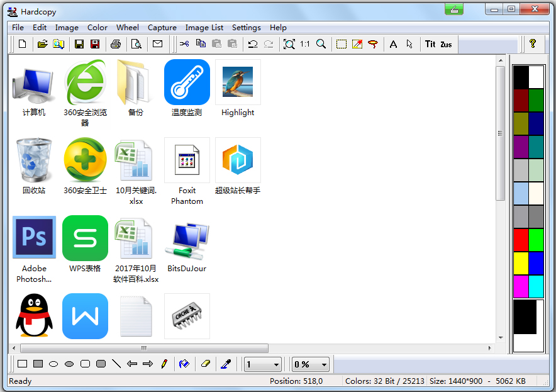Select the text tool letter A icon
This screenshot has height=392, width=556.
[393, 44]
